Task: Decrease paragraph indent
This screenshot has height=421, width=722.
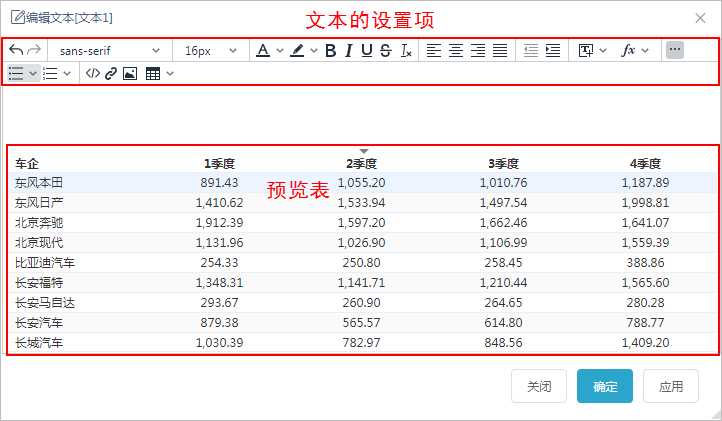Action: coord(530,50)
